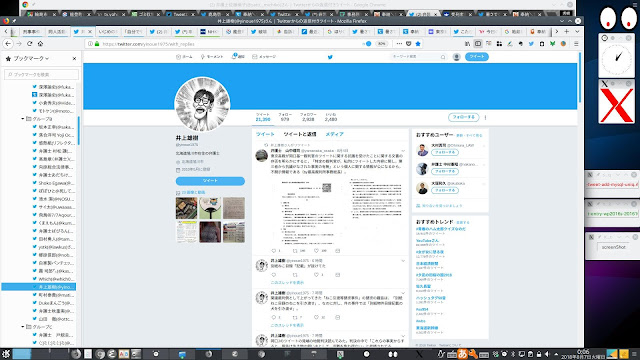Open the page actions three-dot menu
Image resolution: width=640 pixels, height=360 pixels.
click(x=399, y=44)
